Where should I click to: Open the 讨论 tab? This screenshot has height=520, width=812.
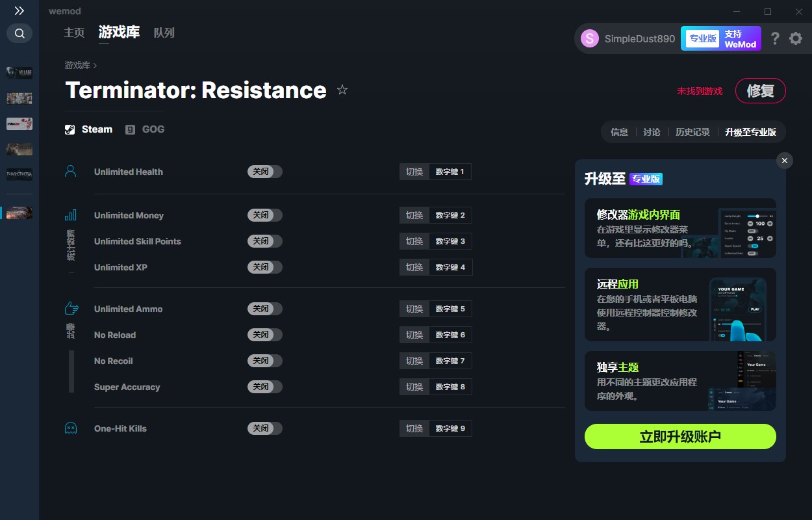(x=652, y=132)
